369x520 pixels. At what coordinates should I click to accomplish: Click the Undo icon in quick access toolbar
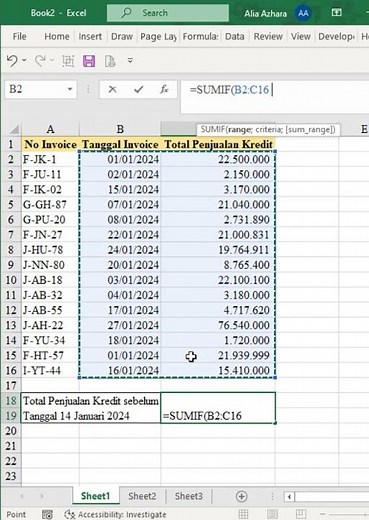[x=12, y=61]
